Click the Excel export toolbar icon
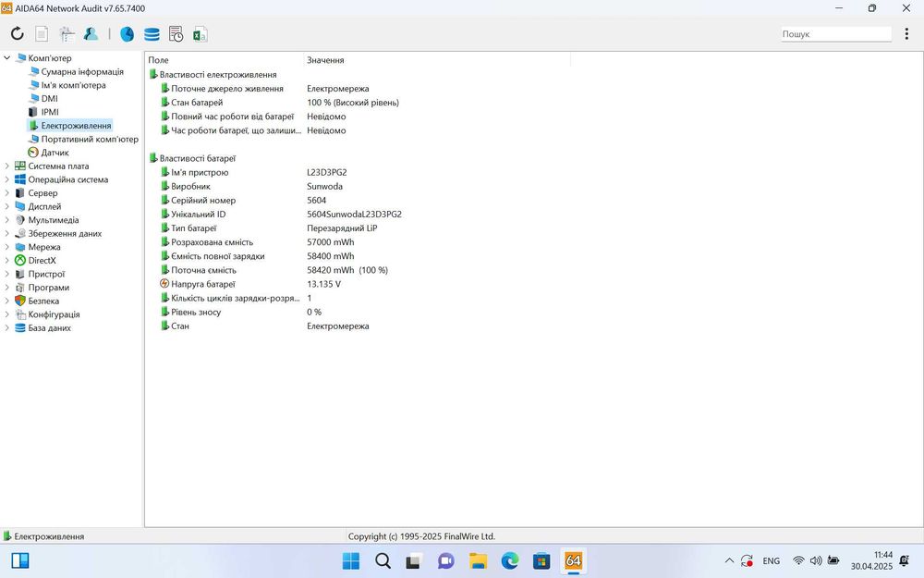 pos(200,34)
